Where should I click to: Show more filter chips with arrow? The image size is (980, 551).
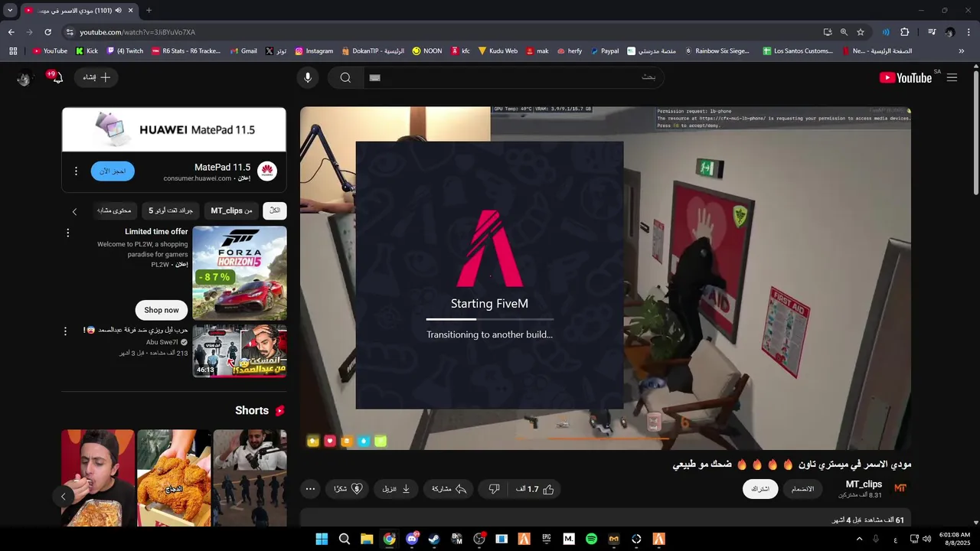tap(74, 211)
